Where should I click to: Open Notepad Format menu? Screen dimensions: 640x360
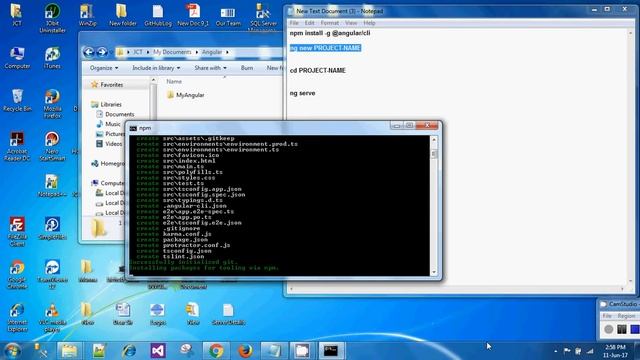[x=329, y=23]
